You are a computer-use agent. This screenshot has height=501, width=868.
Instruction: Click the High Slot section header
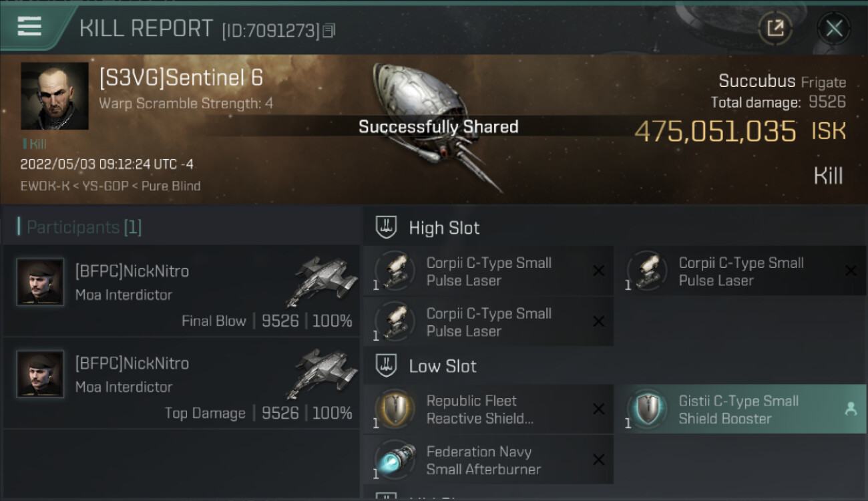(444, 228)
